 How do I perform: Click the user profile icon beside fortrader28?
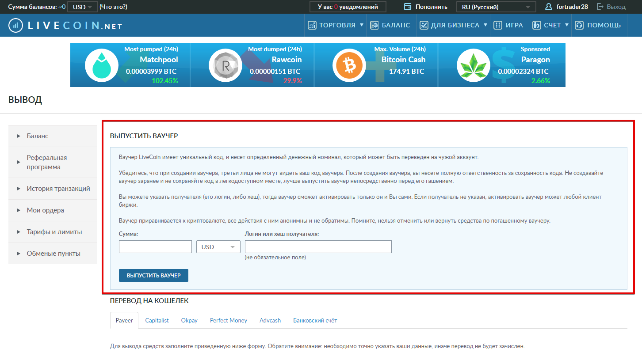pos(549,7)
